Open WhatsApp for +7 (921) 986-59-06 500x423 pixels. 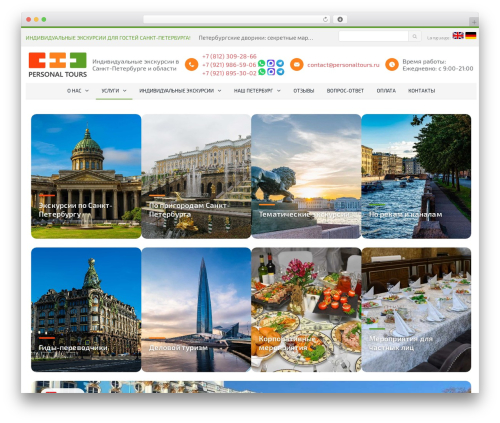[x=262, y=63]
